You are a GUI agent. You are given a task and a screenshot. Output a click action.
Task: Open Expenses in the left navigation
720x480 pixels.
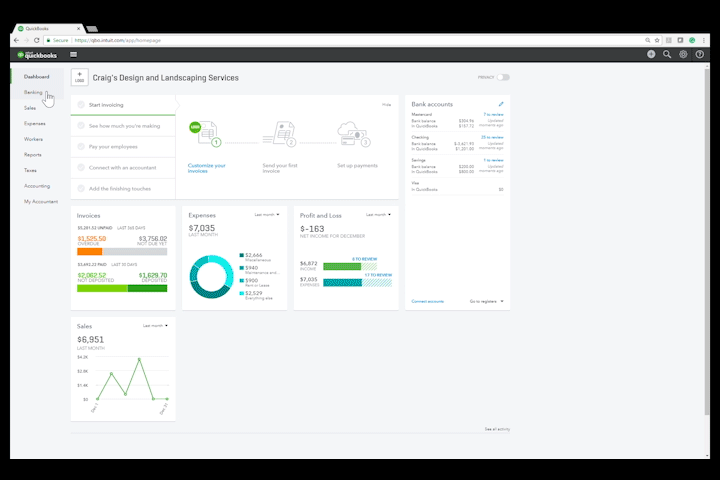click(x=34, y=124)
